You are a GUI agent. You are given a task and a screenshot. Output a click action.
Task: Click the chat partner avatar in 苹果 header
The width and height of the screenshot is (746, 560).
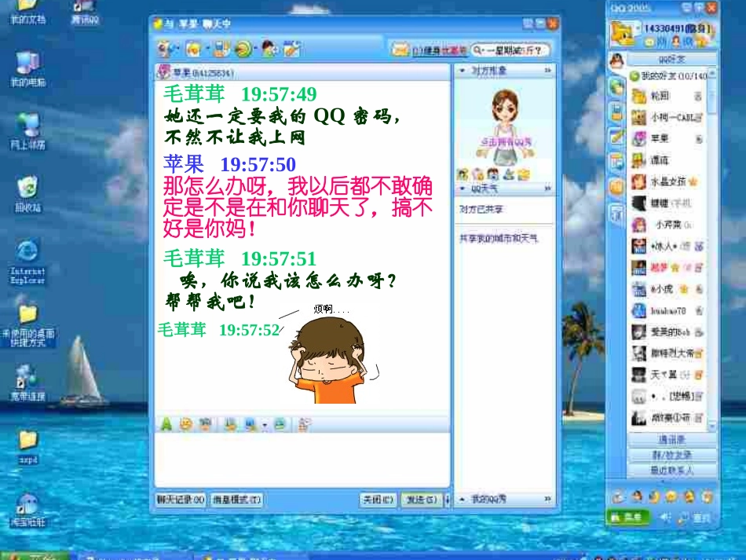pos(164,72)
